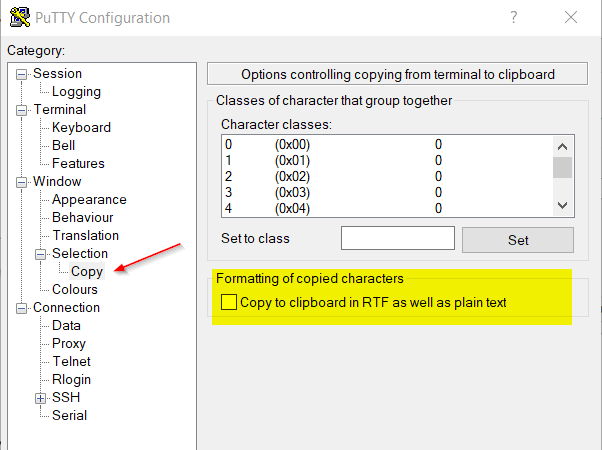Select the Connection category
This screenshot has height=450, width=602.
click(x=66, y=308)
